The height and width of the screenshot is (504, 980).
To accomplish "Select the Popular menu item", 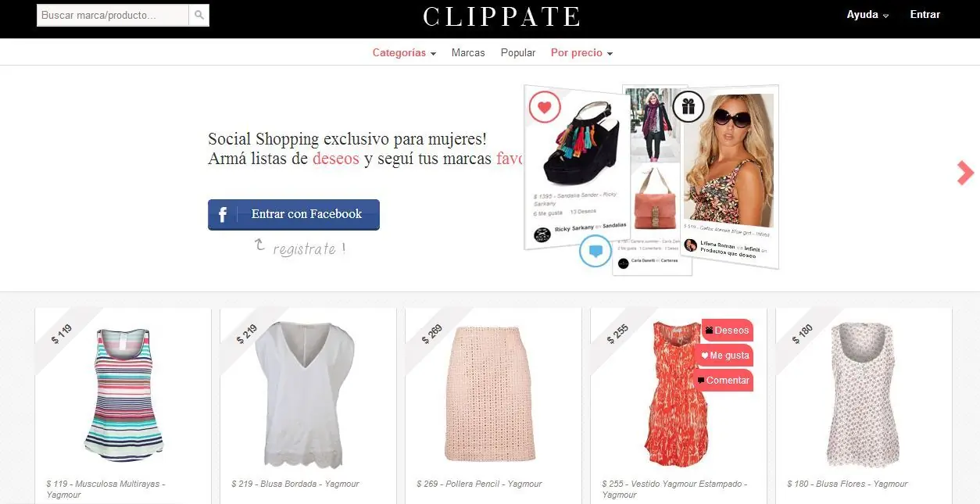I will (518, 53).
